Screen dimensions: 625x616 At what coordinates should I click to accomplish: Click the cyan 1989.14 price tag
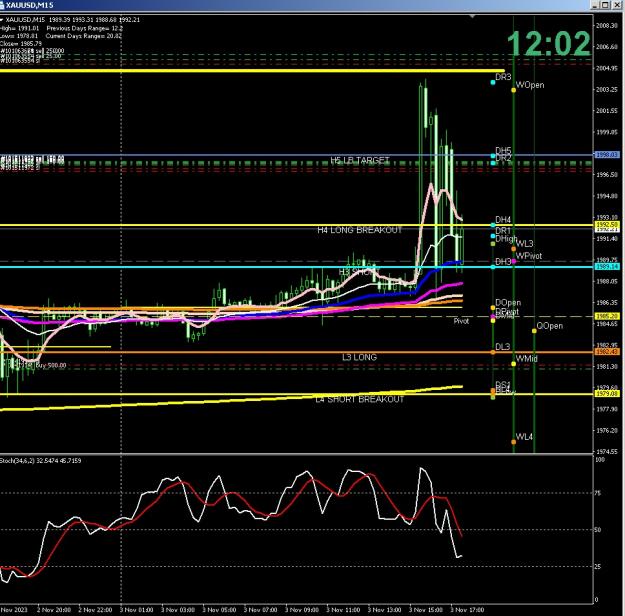(x=607, y=266)
